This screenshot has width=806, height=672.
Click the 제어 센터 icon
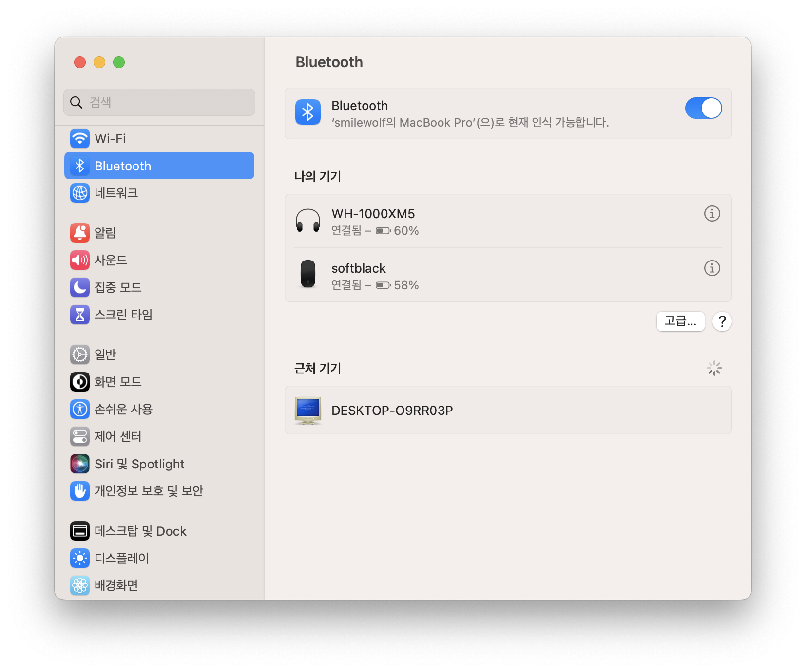[80, 436]
